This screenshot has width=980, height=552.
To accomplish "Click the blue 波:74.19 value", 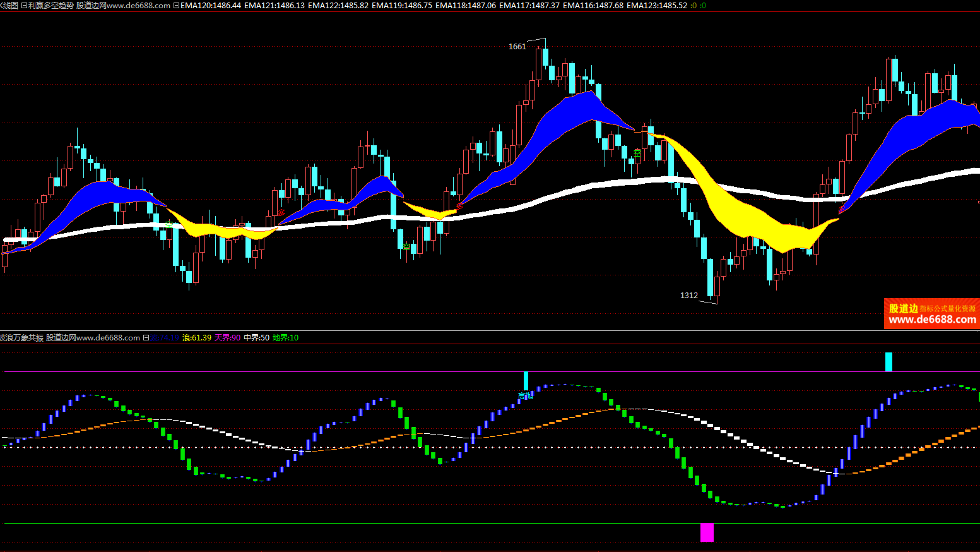I will (165, 338).
